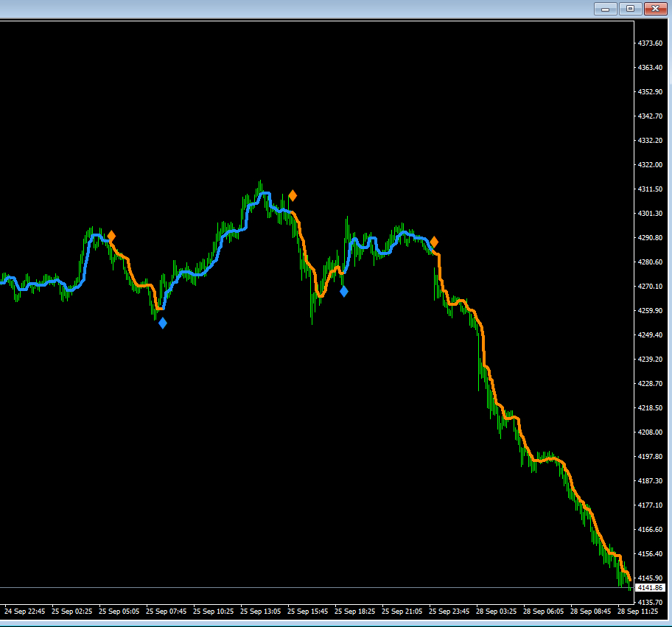Select the 4352.90 price scale label

click(650, 91)
